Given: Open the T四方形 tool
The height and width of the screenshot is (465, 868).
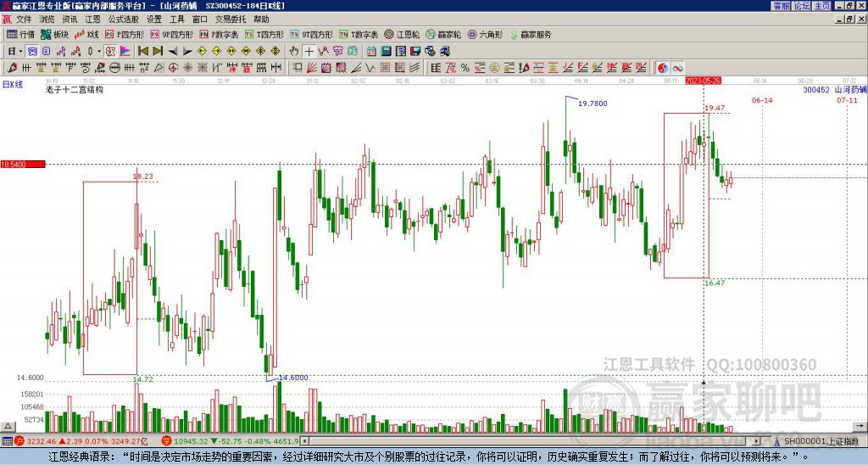Looking at the screenshot, I should (x=264, y=34).
